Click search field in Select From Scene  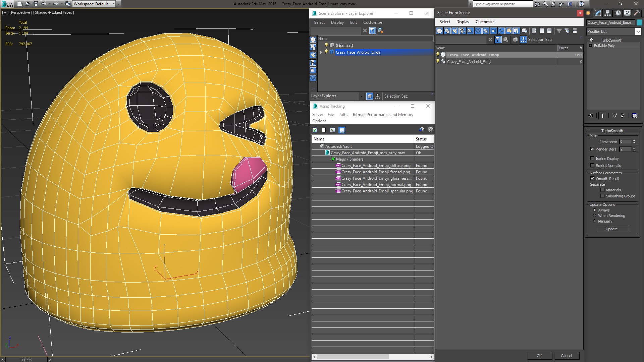[x=461, y=40]
